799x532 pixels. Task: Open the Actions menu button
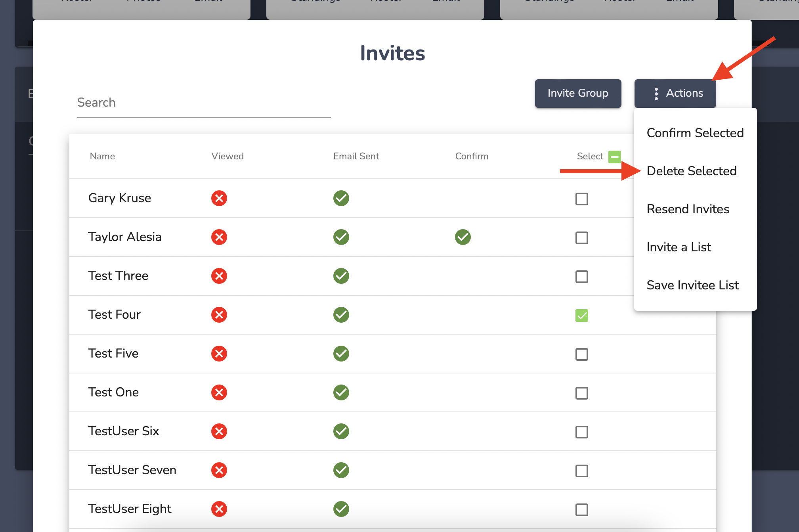point(675,94)
